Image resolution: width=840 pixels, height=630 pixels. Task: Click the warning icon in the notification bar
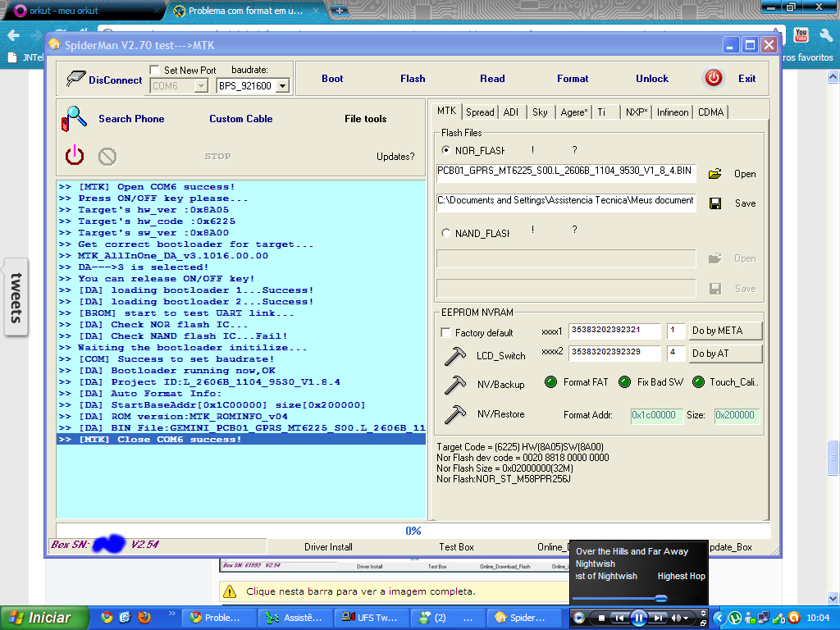click(230, 591)
